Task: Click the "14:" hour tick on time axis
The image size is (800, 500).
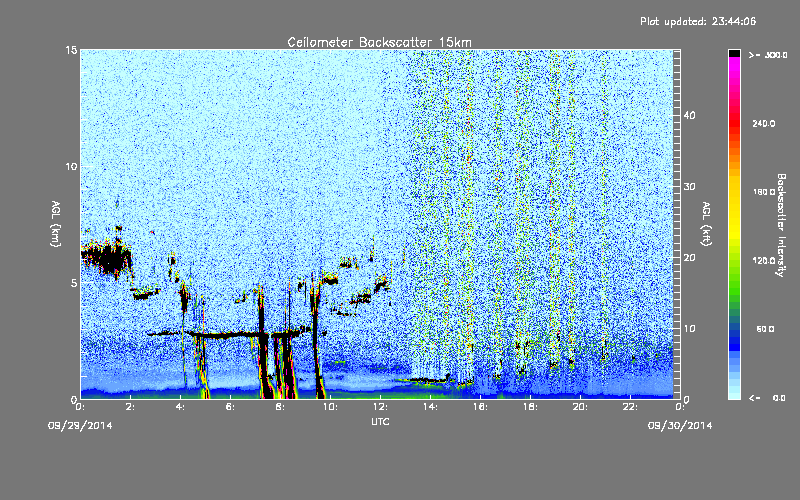Action: click(x=431, y=407)
